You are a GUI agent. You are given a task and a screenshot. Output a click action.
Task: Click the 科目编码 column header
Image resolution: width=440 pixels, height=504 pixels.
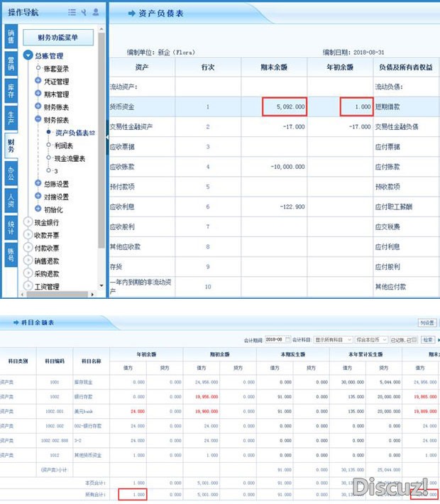(x=55, y=361)
